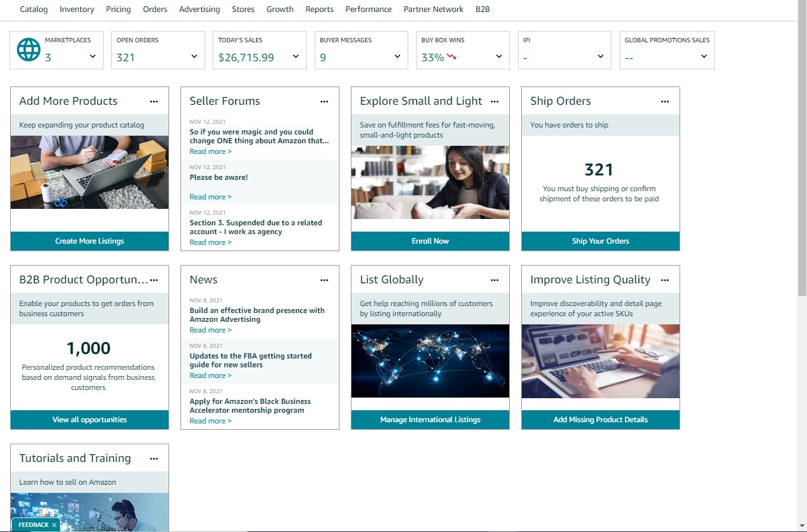Click the List Globally world map image
The image size is (807, 532).
point(430,361)
